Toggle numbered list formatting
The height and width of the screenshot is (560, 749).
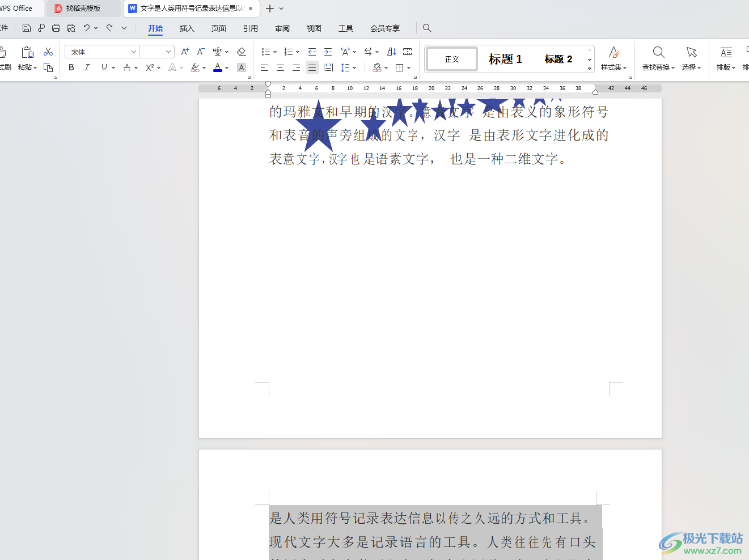click(x=288, y=52)
